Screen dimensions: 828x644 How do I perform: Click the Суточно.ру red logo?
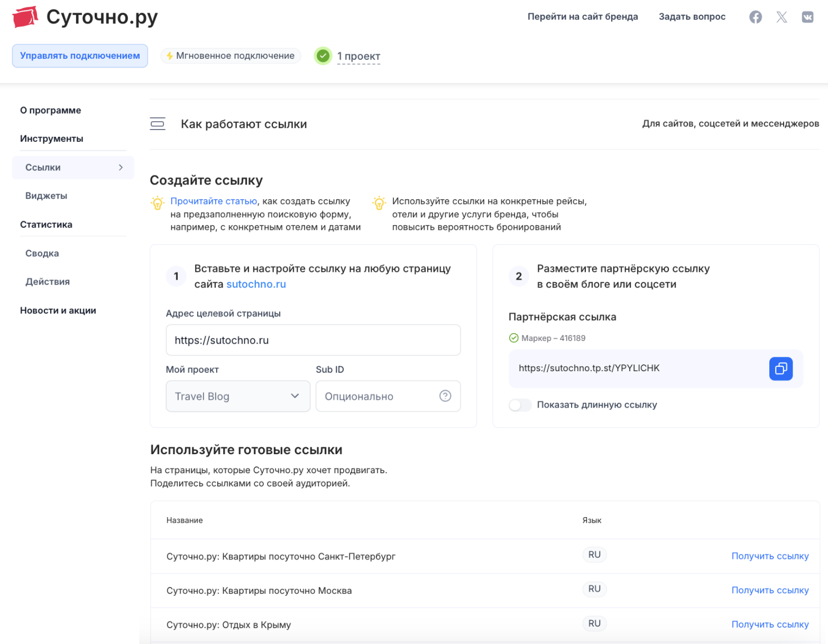tap(25, 17)
